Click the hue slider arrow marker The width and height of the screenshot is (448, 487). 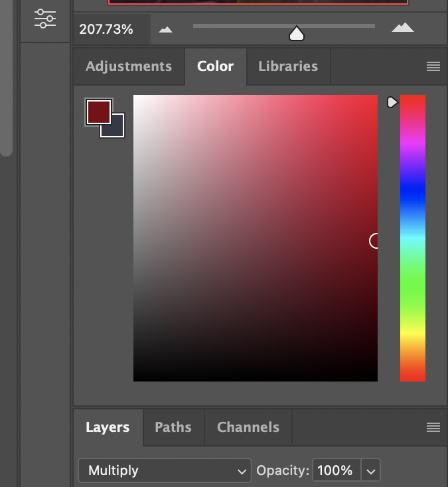coord(392,102)
